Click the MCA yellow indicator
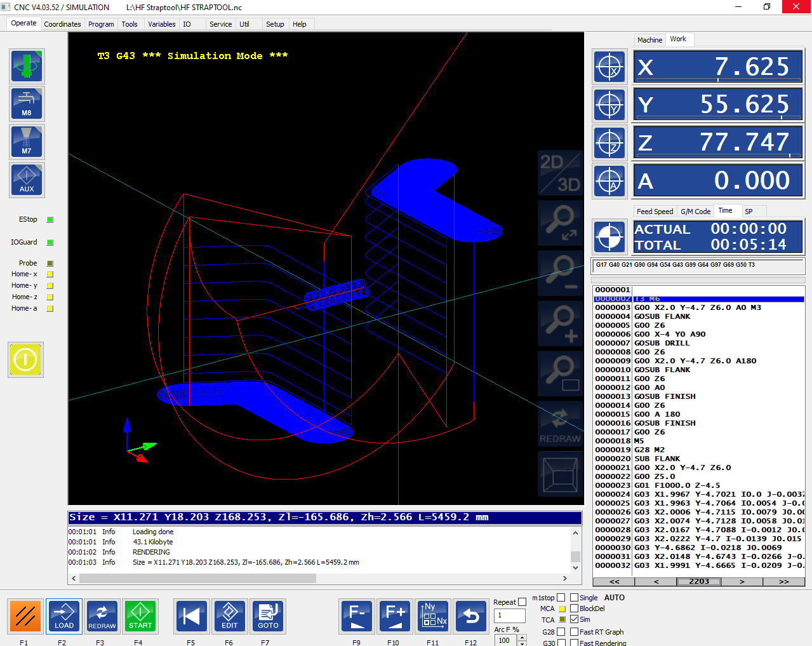Image resolution: width=812 pixels, height=646 pixels. coord(562,609)
